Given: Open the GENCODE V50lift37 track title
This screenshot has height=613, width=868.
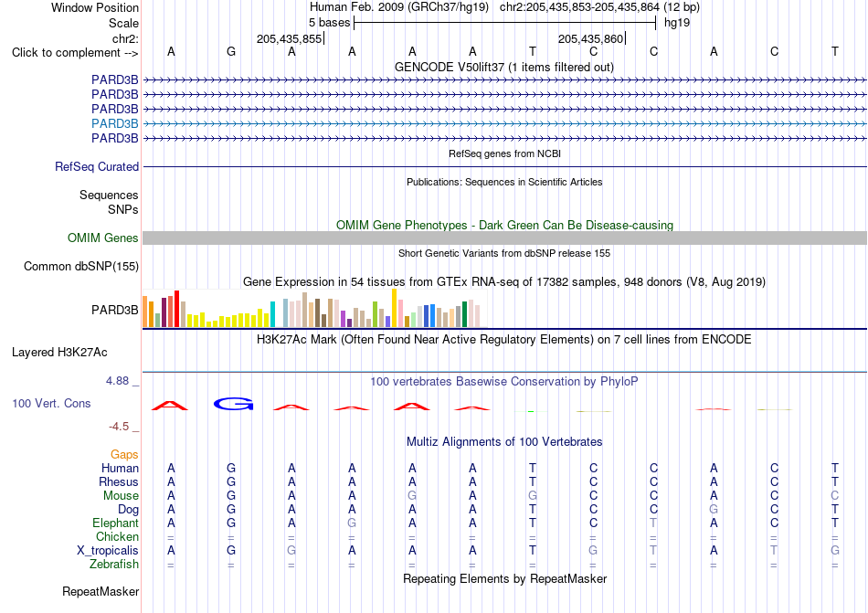Looking at the screenshot, I should [x=503, y=67].
